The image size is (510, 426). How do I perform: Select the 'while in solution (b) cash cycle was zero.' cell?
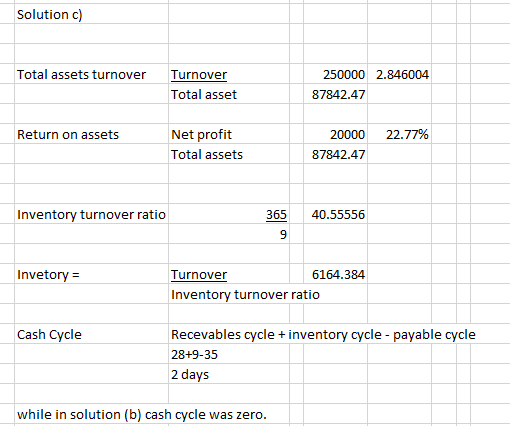(142, 414)
